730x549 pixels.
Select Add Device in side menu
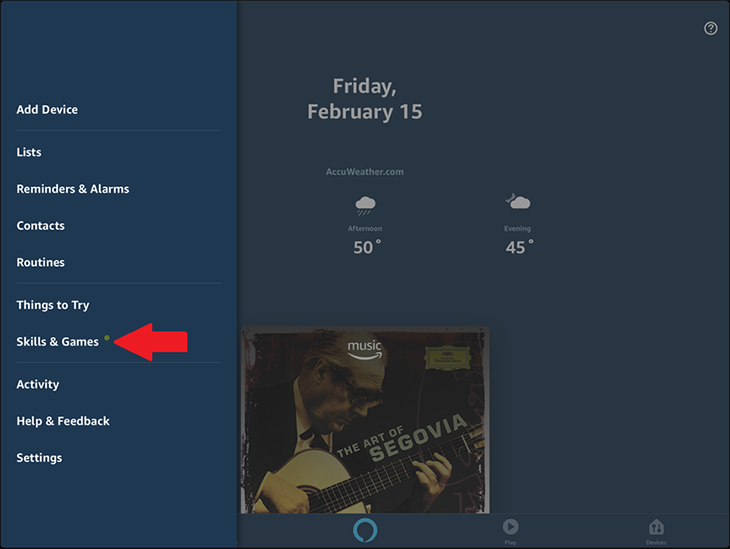point(47,109)
